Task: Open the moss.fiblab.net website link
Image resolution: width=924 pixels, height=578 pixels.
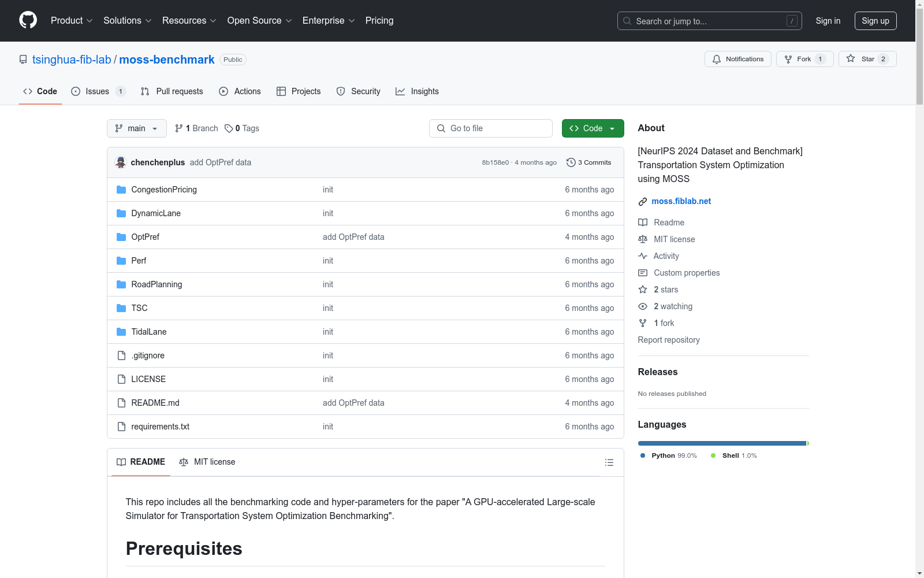Action: point(681,201)
